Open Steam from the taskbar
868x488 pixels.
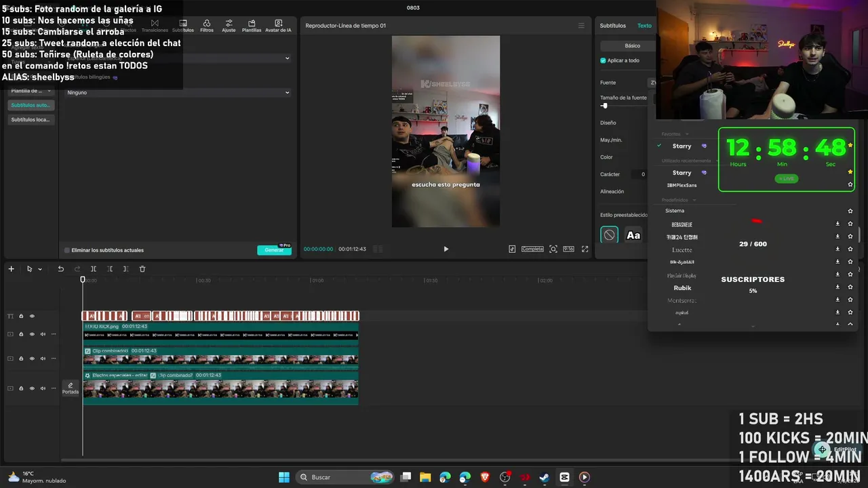(x=545, y=477)
